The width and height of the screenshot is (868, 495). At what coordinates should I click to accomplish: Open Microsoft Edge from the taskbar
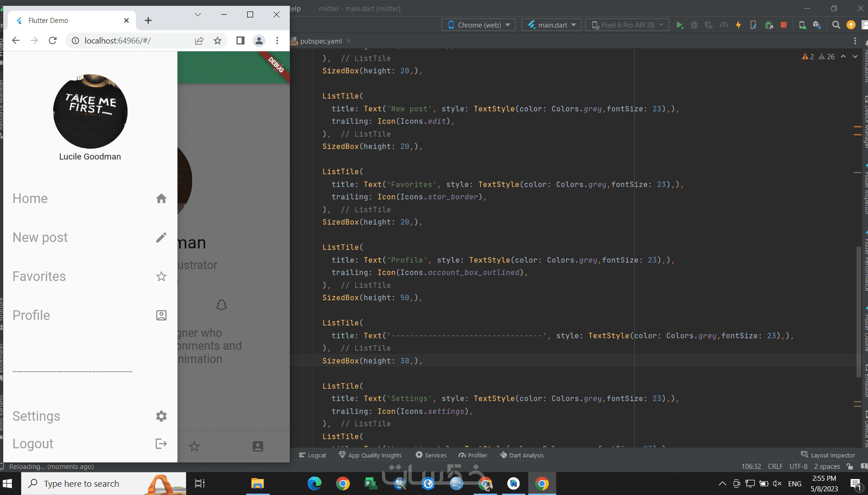point(315,484)
